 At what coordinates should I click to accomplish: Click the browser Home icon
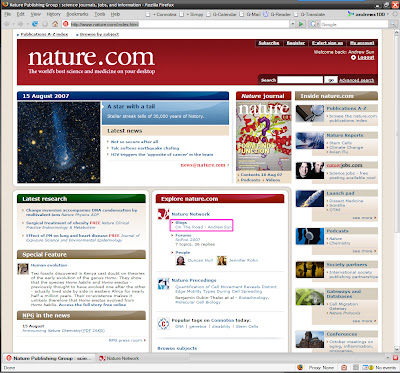tap(55, 24)
